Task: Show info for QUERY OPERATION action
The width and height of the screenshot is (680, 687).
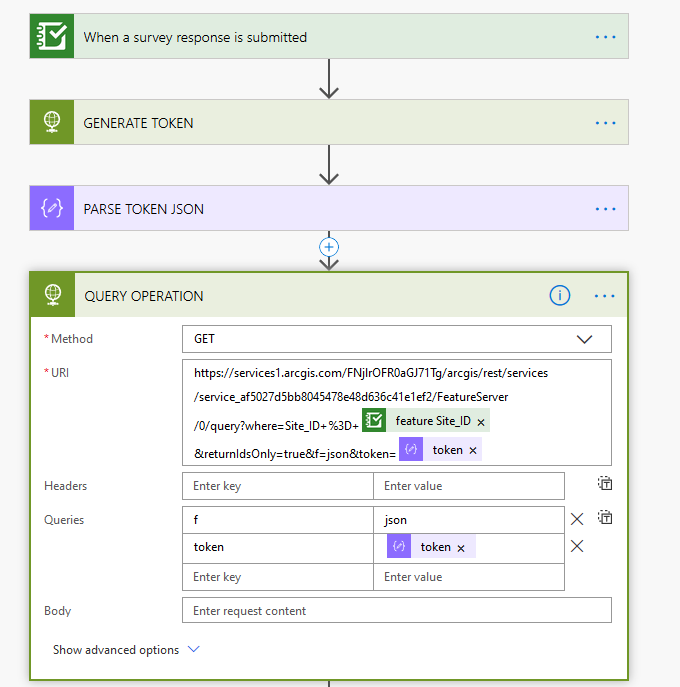Action: click(560, 295)
